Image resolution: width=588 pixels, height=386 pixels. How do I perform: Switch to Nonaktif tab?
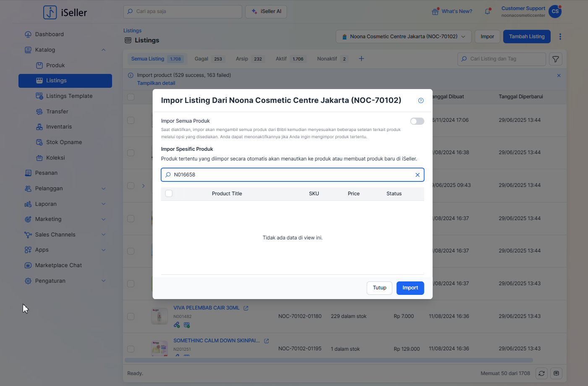[332, 59]
